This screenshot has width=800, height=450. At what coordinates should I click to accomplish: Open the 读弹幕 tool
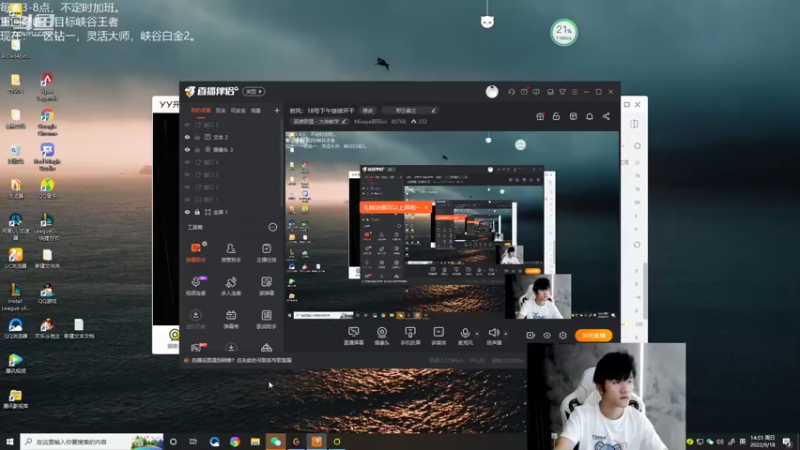click(266, 286)
